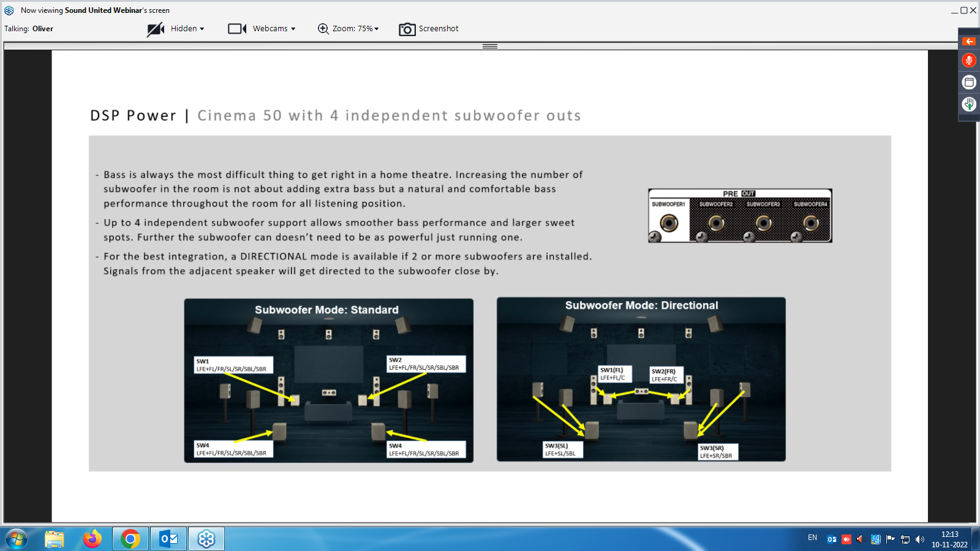Open Google Chrome from the taskbar
Viewport: 980px width, 551px height.
click(x=130, y=539)
